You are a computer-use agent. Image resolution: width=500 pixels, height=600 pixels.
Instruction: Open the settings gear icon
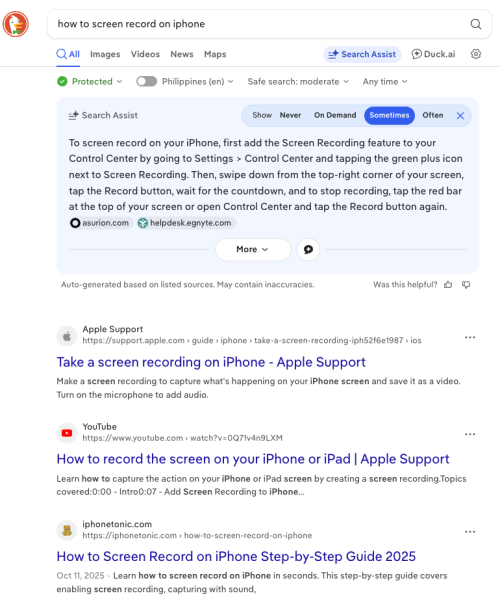click(x=476, y=54)
